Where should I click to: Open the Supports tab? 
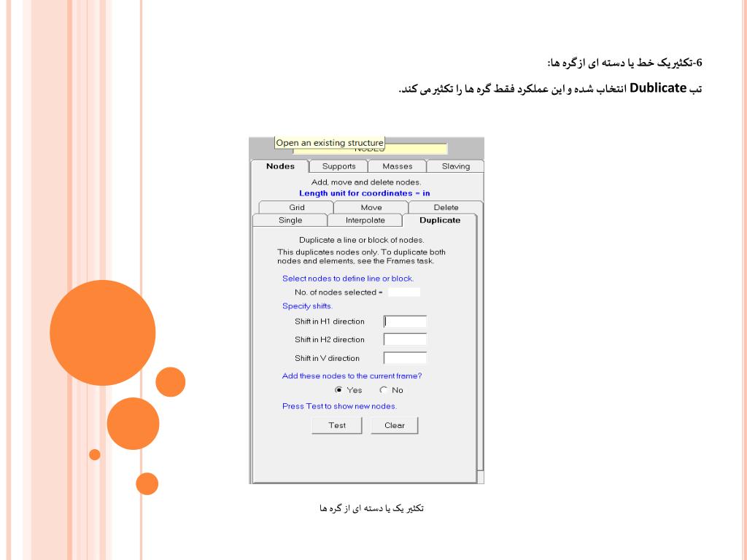(x=338, y=166)
